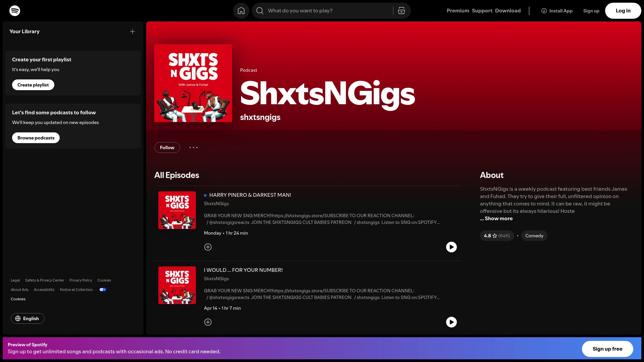644x362 pixels.
Task: Open the Safety & Privacy Center link
Action: pyautogui.click(x=45, y=280)
